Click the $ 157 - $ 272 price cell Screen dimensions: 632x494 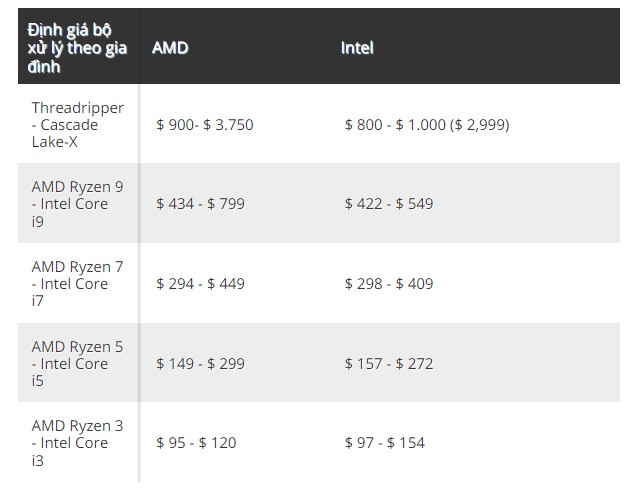pyautogui.click(x=389, y=363)
